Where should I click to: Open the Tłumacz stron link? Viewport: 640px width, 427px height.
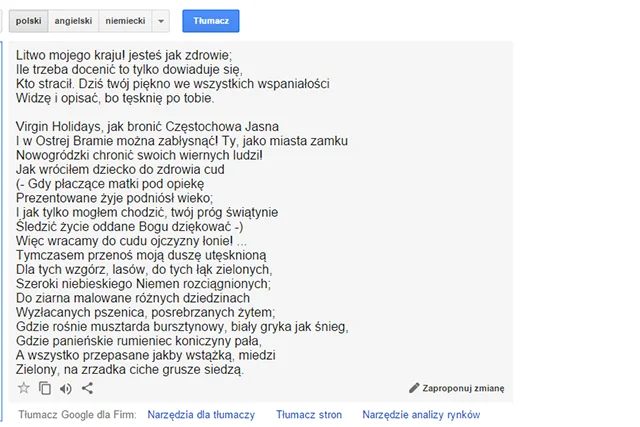(309, 415)
